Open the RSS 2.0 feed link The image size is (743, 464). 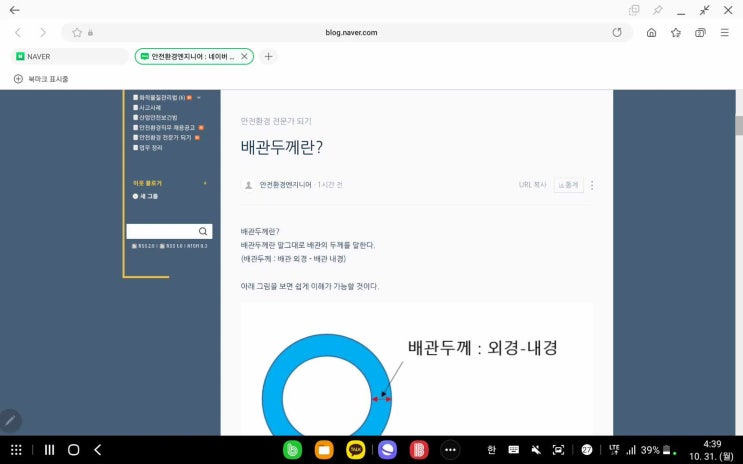point(144,246)
